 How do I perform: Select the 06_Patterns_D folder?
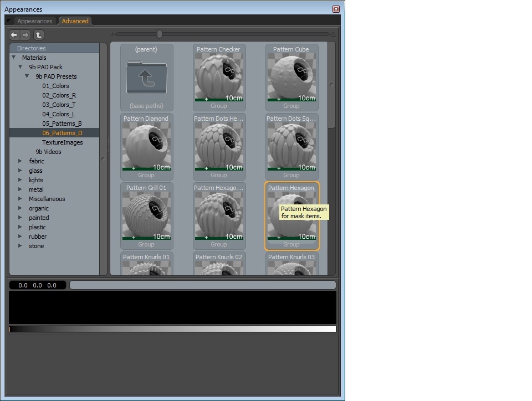[x=54, y=133]
